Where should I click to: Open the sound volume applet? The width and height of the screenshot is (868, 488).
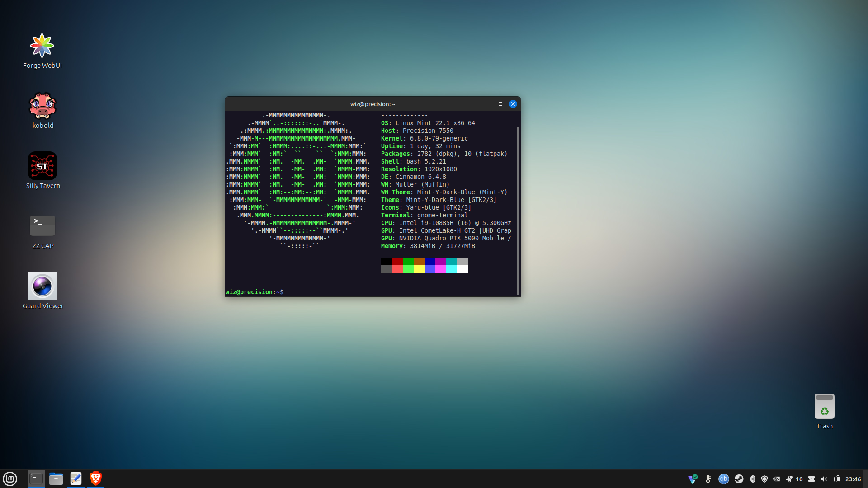pyautogui.click(x=824, y=479)
